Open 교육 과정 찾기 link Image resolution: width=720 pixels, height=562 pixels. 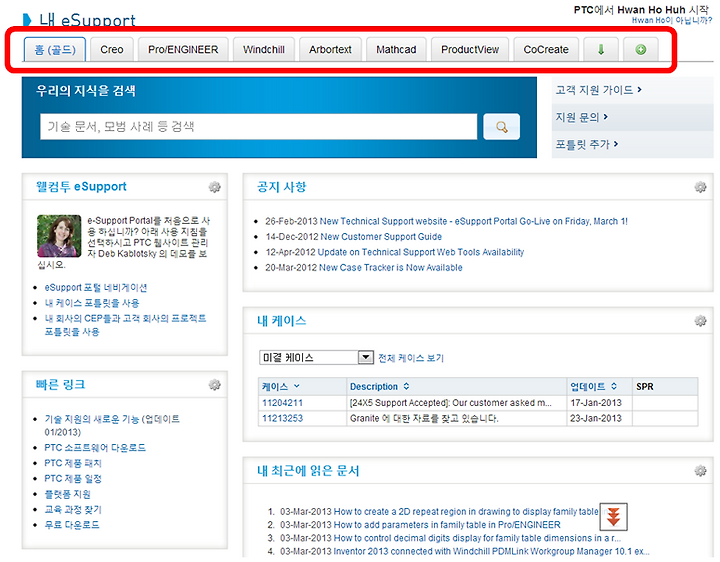(73, 509)
